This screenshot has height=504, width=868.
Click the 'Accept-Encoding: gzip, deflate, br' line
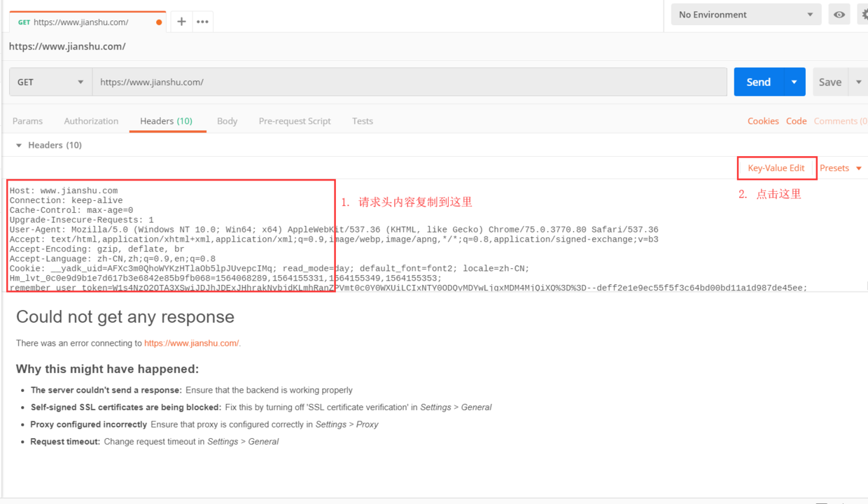97,249
